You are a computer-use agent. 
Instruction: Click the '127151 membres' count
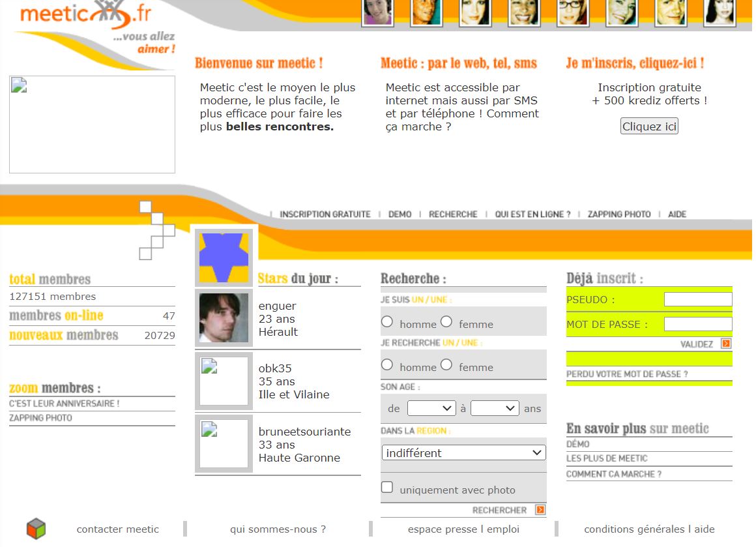[53, 297]
